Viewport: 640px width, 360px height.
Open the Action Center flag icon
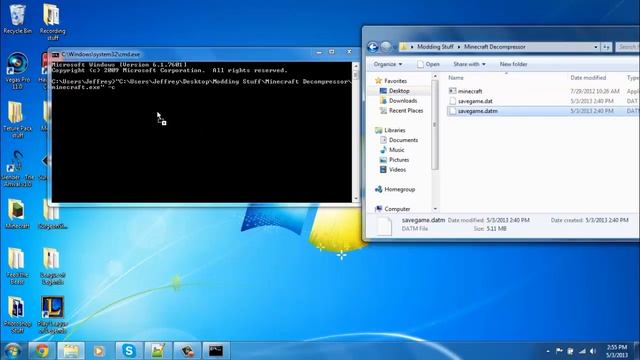coord(559,351)
